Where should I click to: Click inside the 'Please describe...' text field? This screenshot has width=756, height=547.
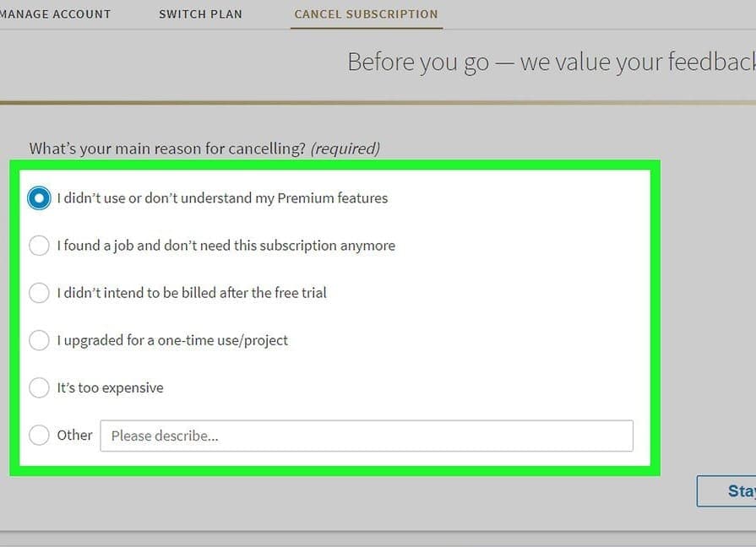(366, 436)
